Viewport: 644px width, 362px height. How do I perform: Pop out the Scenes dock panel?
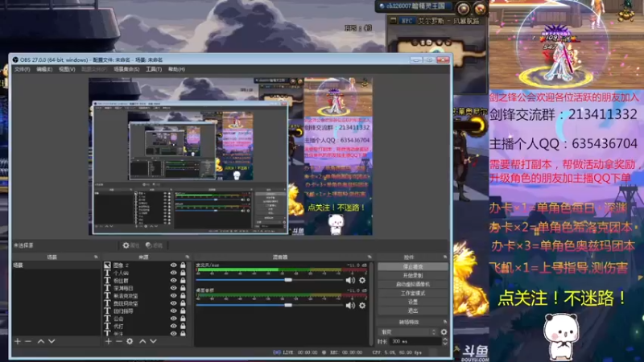pyautogui.click(x=96, y=257)
